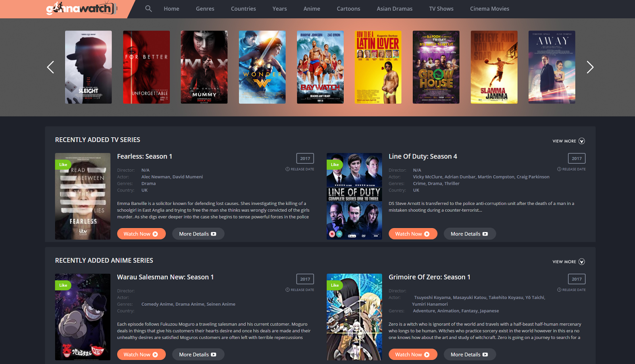635x364 pixels.
Task: Open the Fearless poster thumbnail
Action: click(x=83, y=196)
